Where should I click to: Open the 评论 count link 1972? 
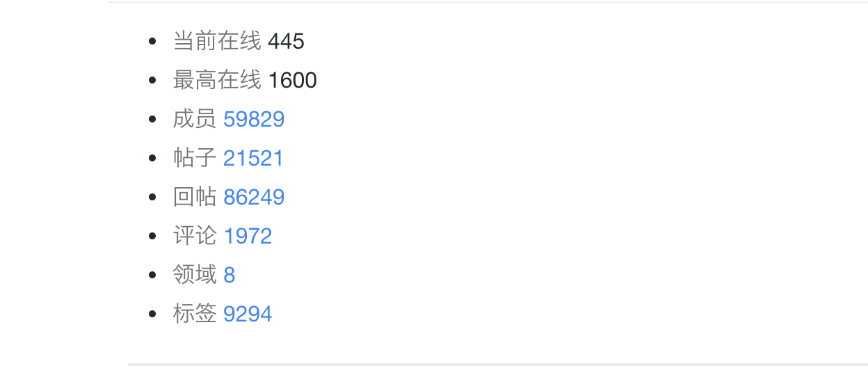[248, 236]
